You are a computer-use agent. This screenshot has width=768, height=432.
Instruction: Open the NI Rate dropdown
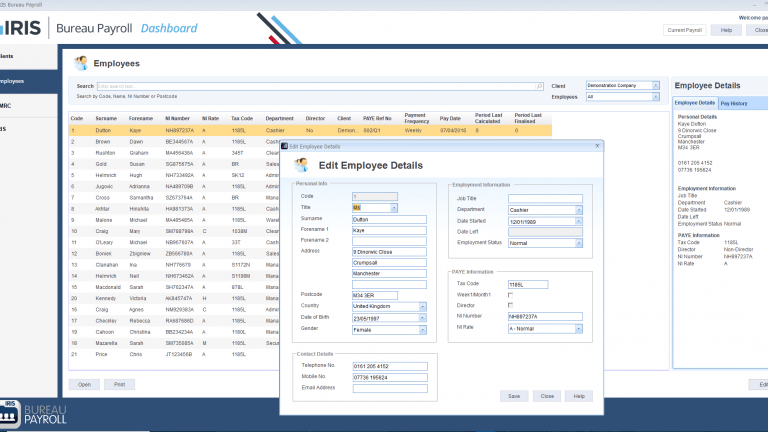(578, 329)
